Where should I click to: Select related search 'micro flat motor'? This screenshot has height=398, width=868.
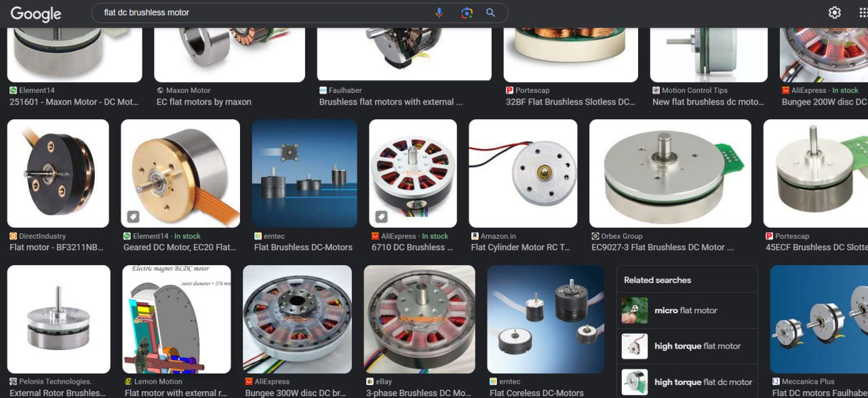click(x=687, y=311)
